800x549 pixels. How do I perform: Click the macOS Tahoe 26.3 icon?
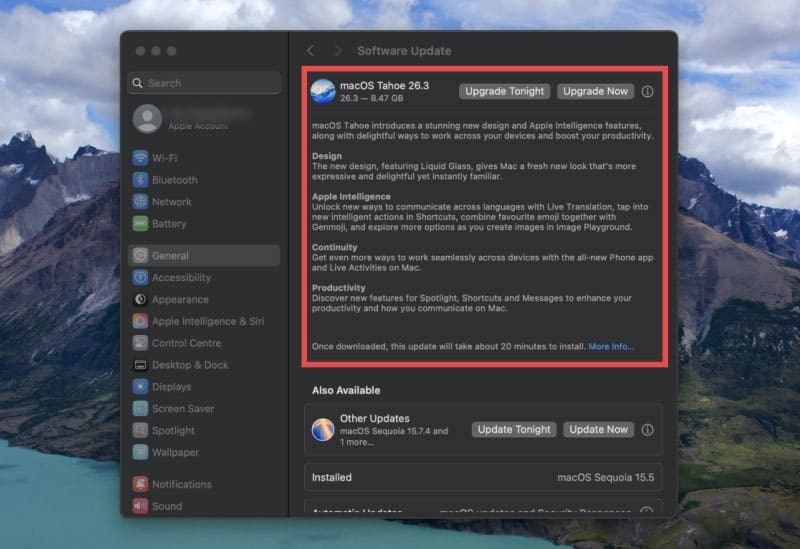pos(323,91)
